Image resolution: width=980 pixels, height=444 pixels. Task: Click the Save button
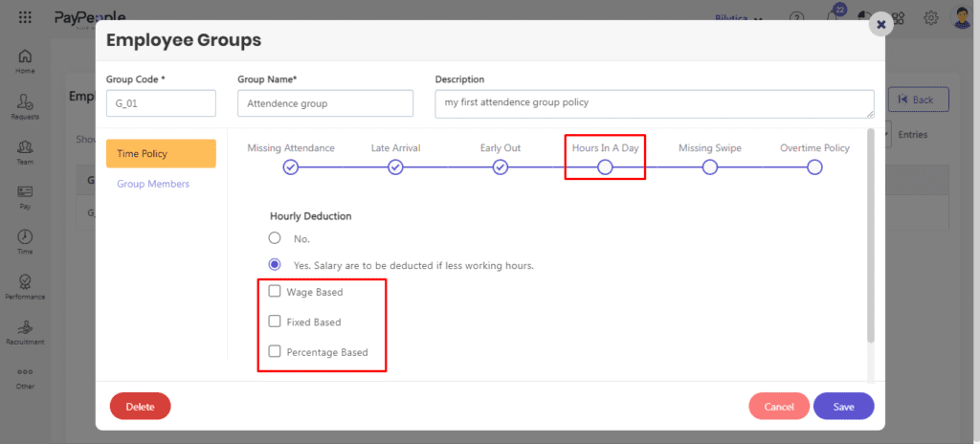pyautogui.click(x=843, y=407)
